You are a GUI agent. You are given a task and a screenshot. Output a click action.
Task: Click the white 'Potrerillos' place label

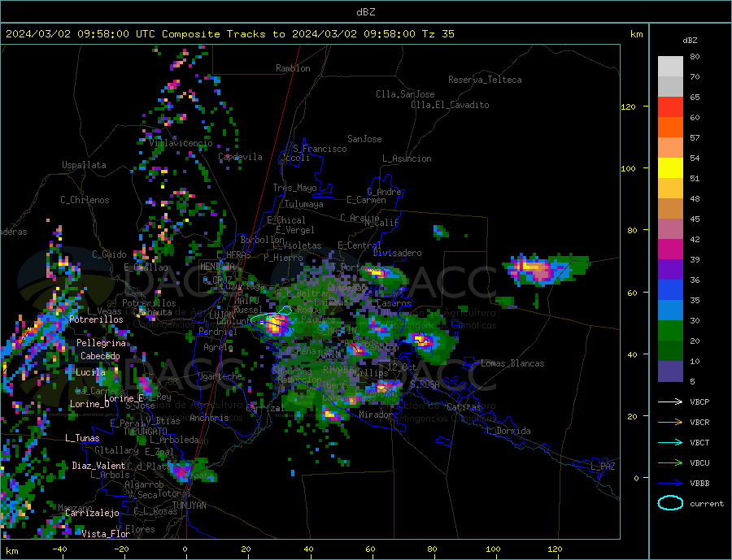click(96, 319)
